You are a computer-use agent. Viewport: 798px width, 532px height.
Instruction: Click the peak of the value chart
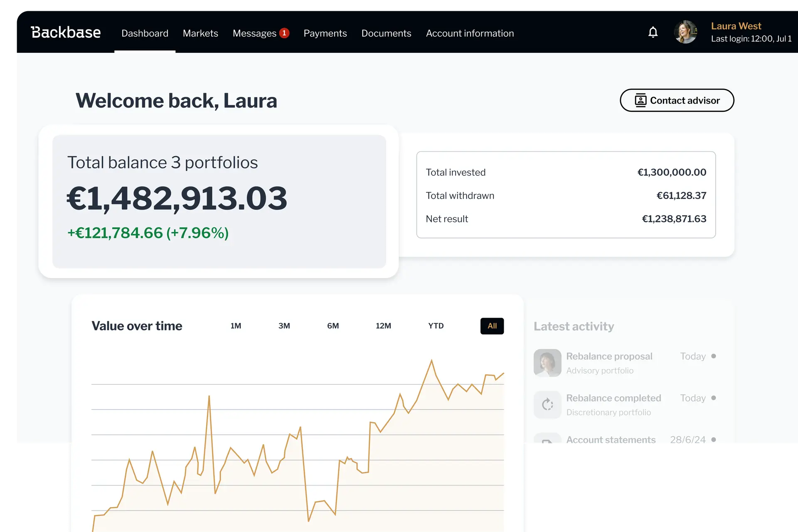(x=431, y=360)
